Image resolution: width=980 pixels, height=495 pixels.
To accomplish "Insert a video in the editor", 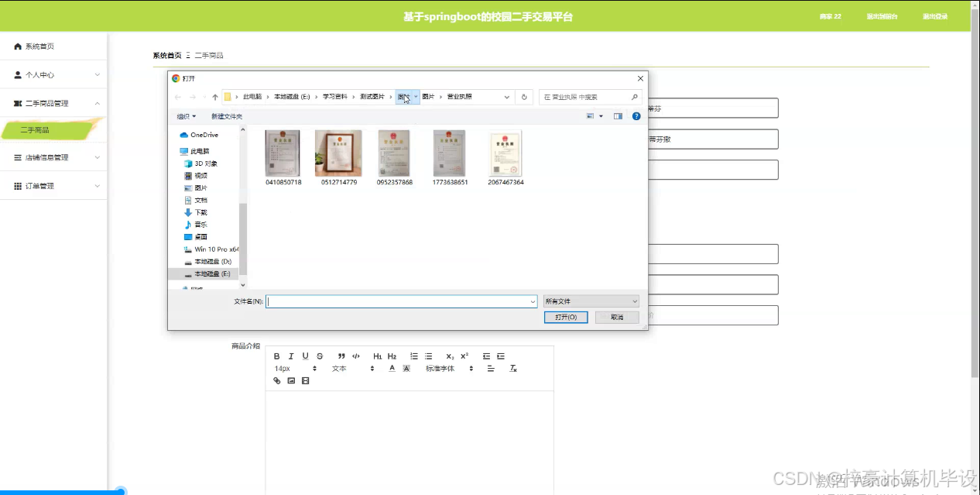I will pos(306,381).
